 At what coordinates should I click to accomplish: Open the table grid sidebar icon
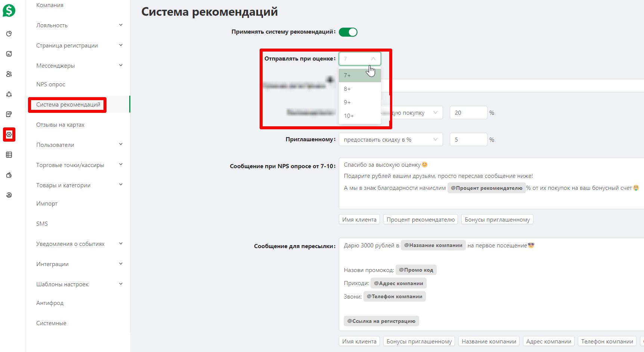coord(9,155)
